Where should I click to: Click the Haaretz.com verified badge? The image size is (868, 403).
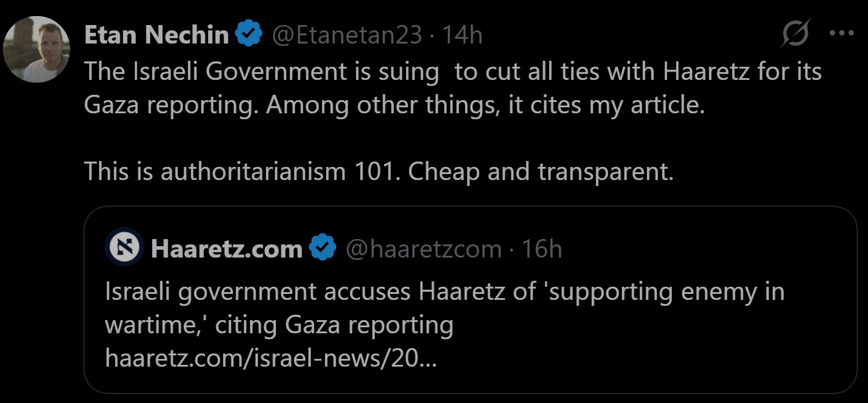click(x=323, y=248)
